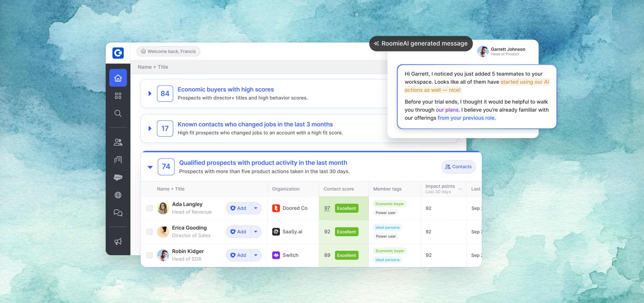Select Robin Kidger's row checkbox
The image size is (644, 303).
pos(150,255)
